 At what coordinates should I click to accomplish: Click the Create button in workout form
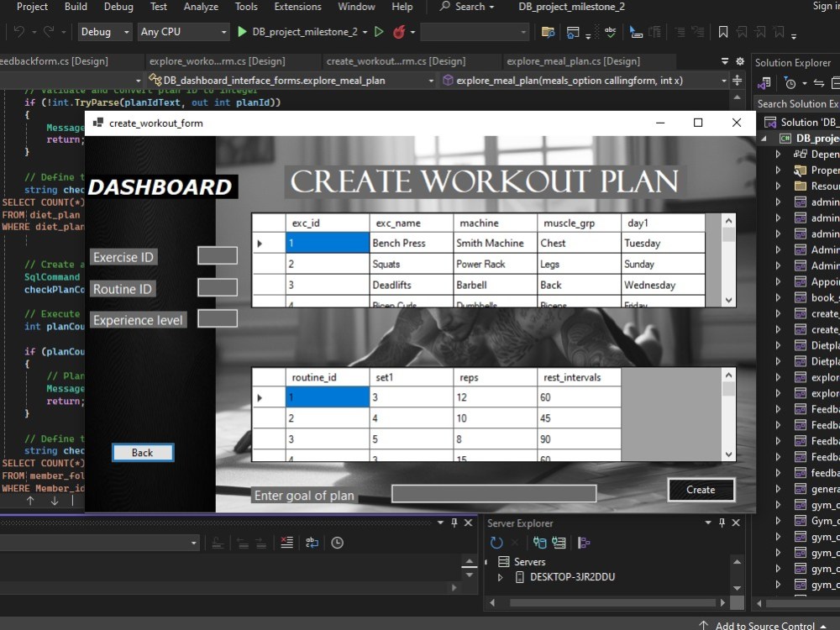point(701,490)
